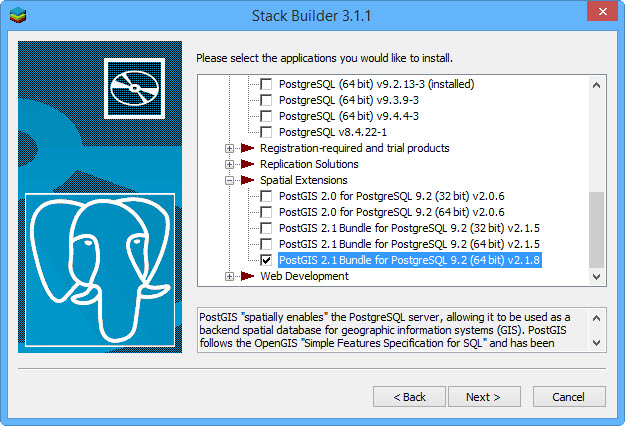Click description box scroll up arrow

tap(597, 318)
